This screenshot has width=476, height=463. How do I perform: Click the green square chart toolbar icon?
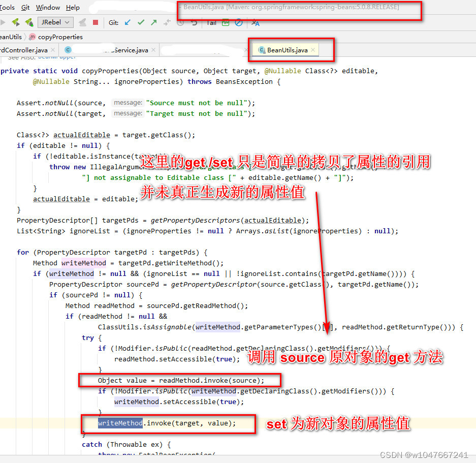(x=226, y=23)
